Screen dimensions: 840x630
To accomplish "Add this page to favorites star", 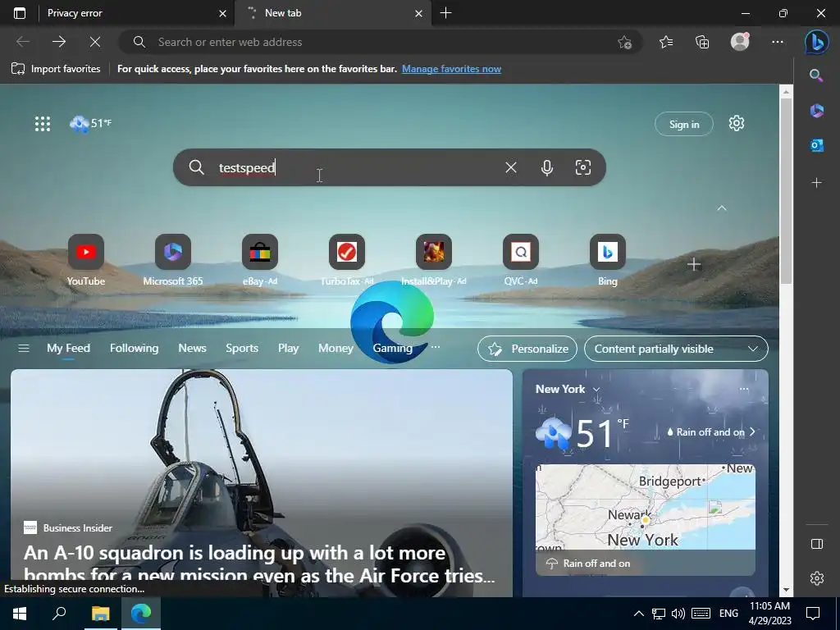I will tap(624, 43).
